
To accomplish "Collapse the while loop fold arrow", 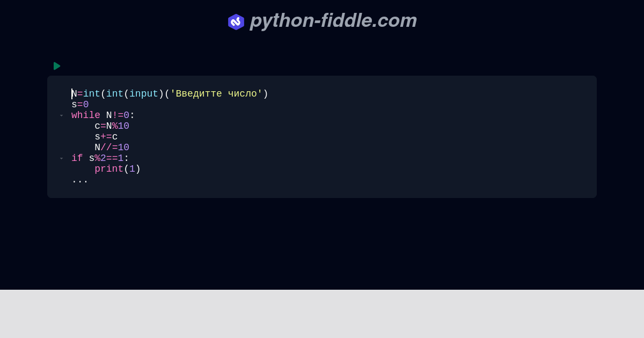I will [61, 115].
